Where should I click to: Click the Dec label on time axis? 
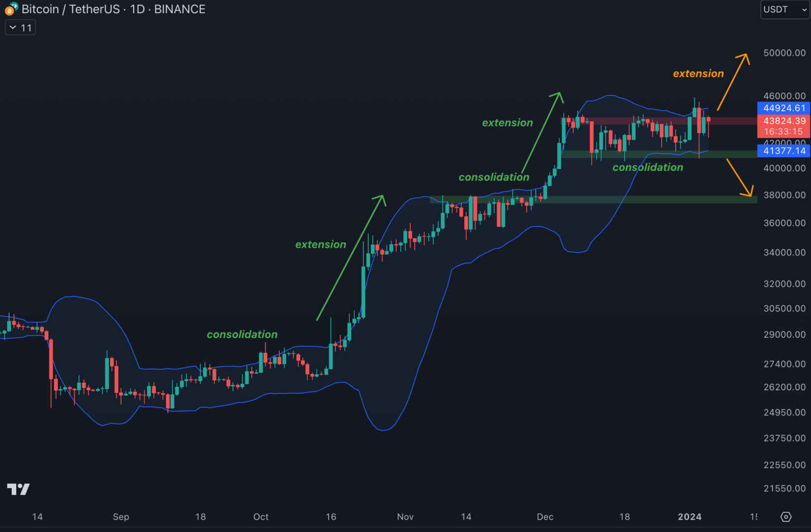coord(545,517)
